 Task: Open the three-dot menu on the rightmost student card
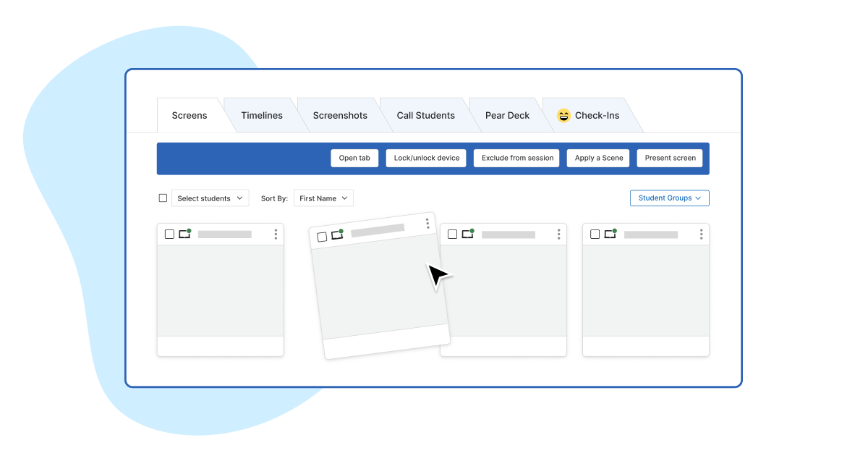coord(701,234)
